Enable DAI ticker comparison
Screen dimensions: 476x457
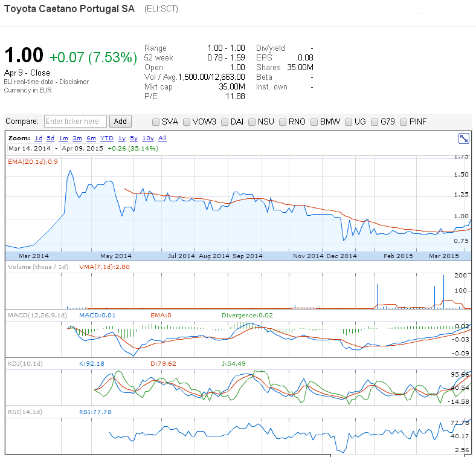pos(225,122)
